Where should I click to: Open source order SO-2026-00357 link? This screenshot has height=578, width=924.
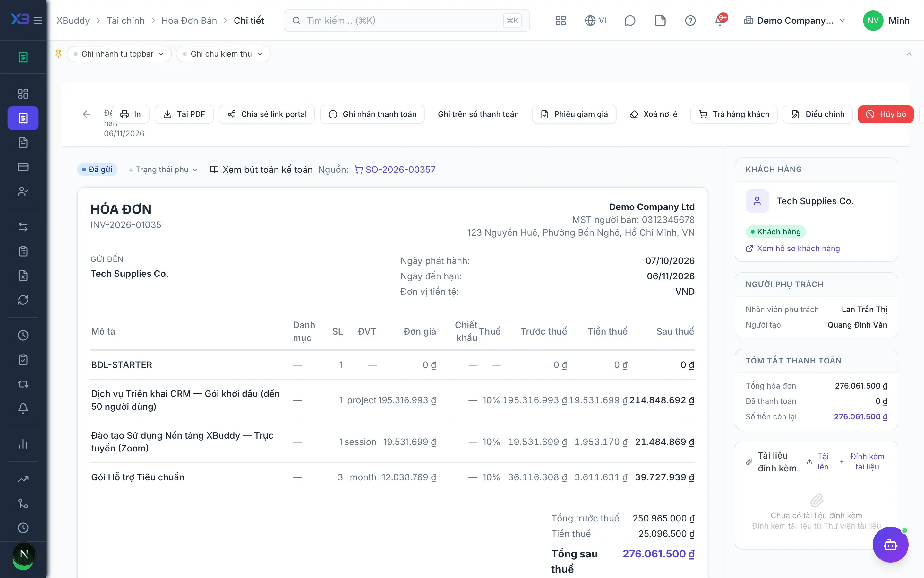coord(395,169)
